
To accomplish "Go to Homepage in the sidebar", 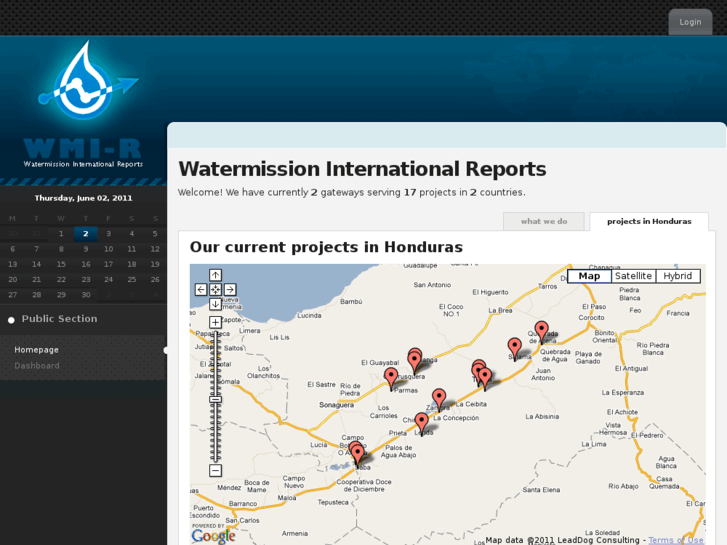I will (36, 350).
